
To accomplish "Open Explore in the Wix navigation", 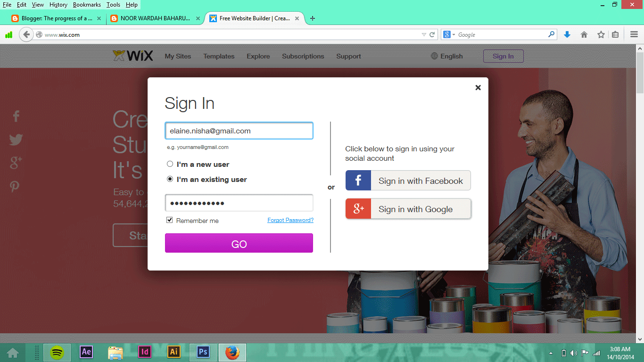I will 258,56.
